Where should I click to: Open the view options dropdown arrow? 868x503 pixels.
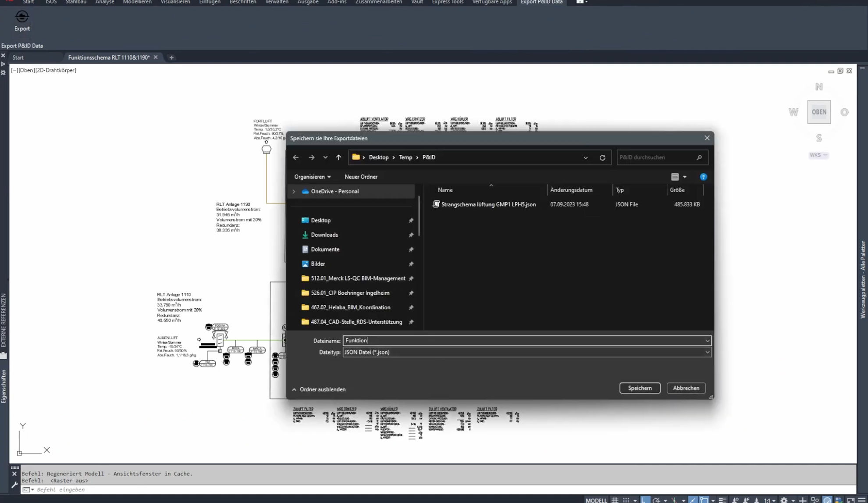click(685, 177)
